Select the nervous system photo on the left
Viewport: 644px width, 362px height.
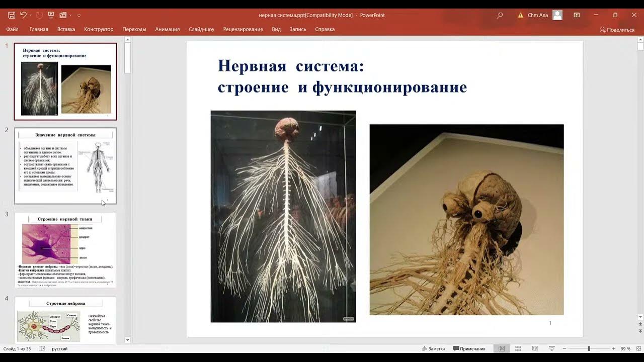(283, 216)
